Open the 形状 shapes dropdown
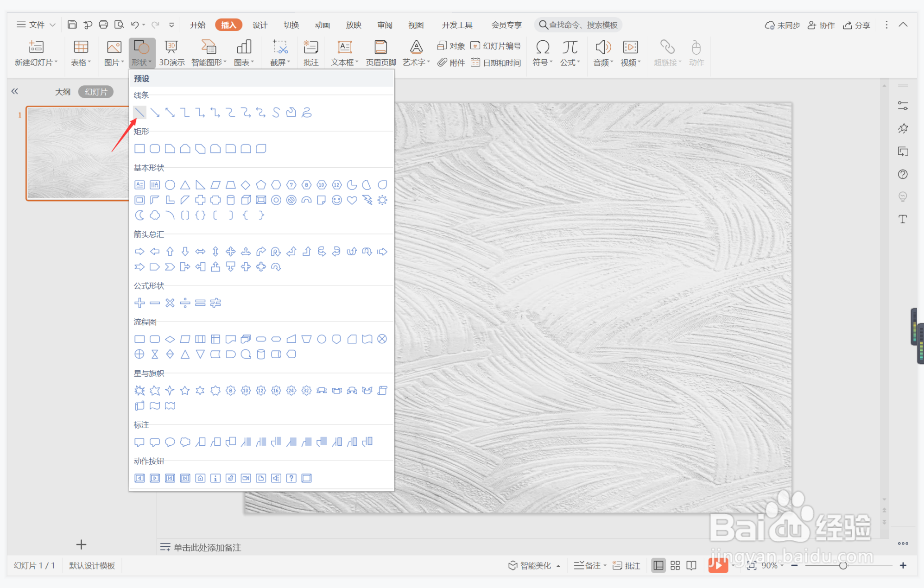The image size is (924, 588). coord(141,53)
